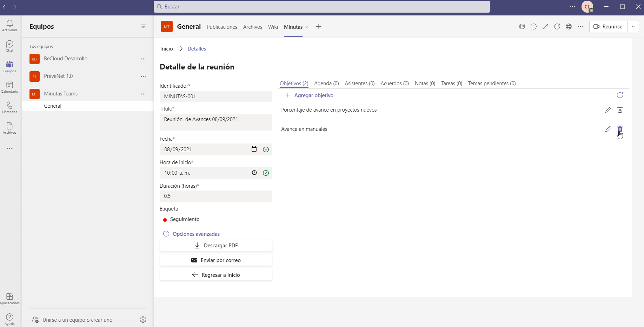Viewport: 644px width, 327px height.
Task: Go to Inicio breadcrumb
Action: pyautogui.click(x=167, y=49)
